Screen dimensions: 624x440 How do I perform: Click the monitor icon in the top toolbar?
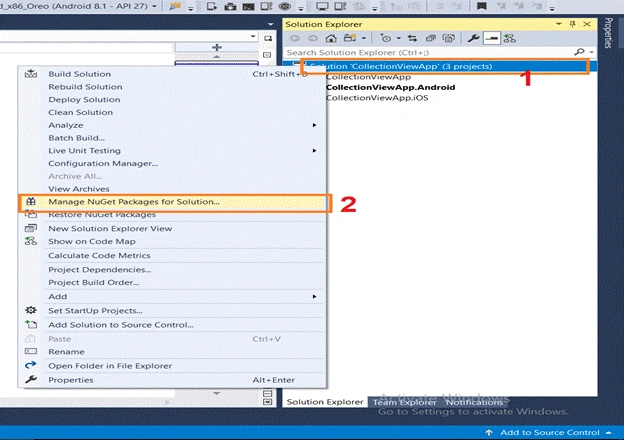[322, 6]
